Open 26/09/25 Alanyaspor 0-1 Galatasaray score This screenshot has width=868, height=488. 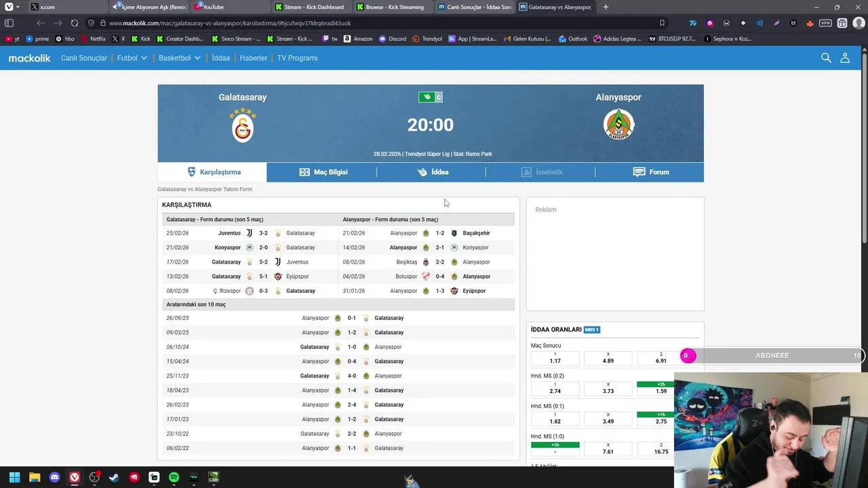(352, 318)
